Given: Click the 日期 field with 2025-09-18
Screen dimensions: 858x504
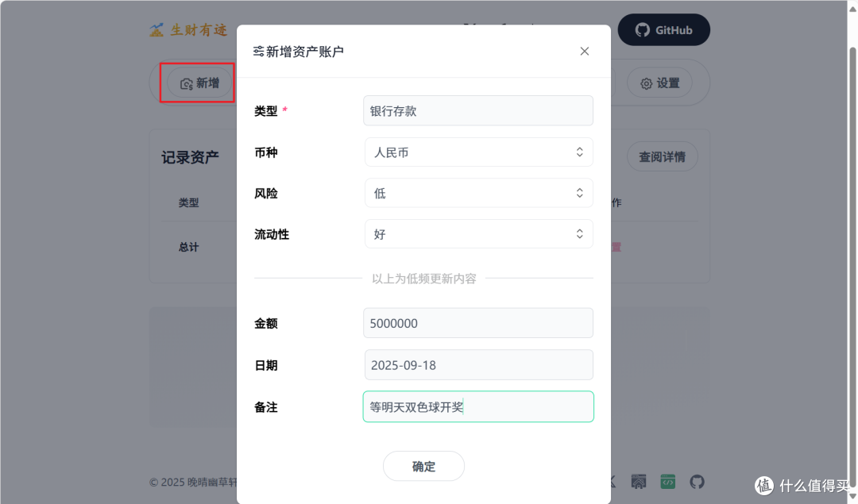Looking at the screenshot, I should click(x=479, y=365).
